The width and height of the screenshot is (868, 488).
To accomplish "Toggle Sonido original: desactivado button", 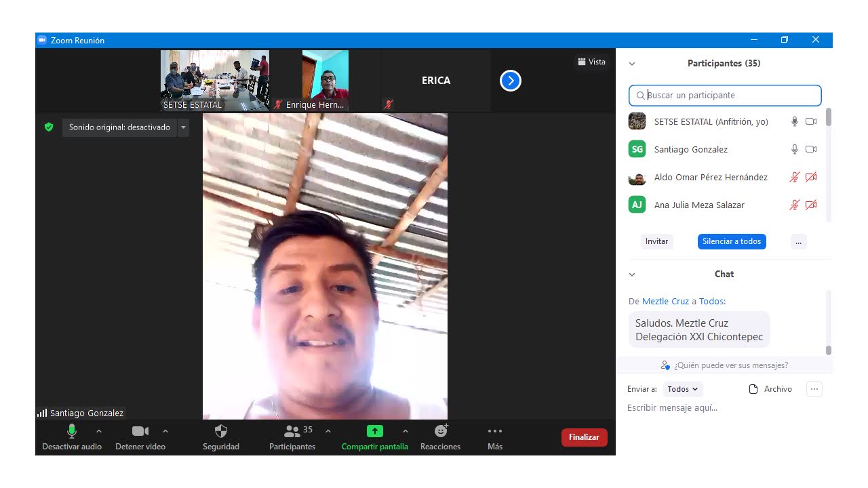I will (120, 127).
